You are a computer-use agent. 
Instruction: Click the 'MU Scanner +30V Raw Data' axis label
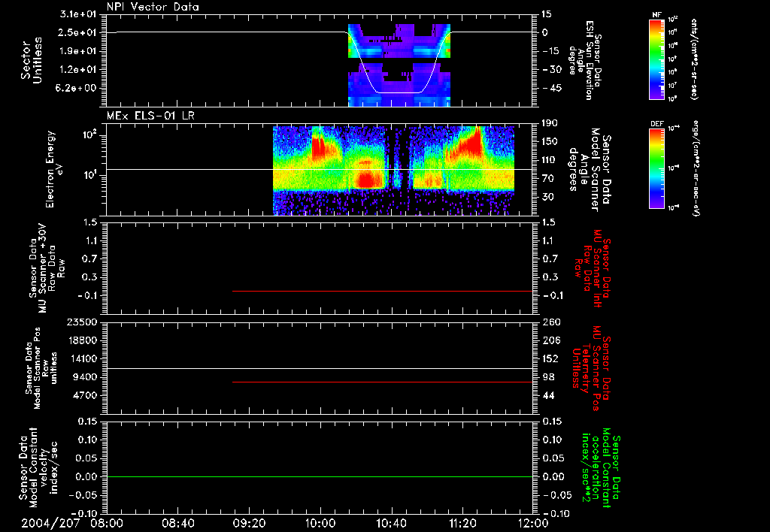pos(47,269)
